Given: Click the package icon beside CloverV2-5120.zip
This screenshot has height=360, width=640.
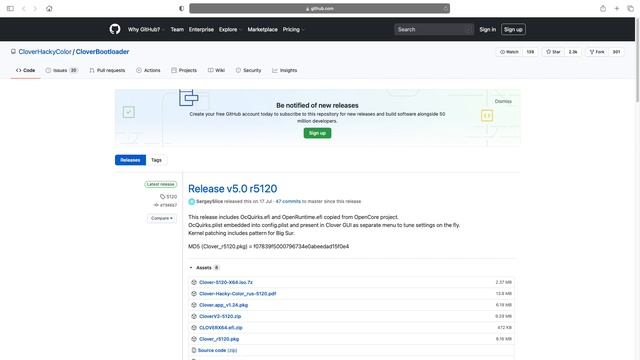Looking at the screenshot, I should pos(194,316).
